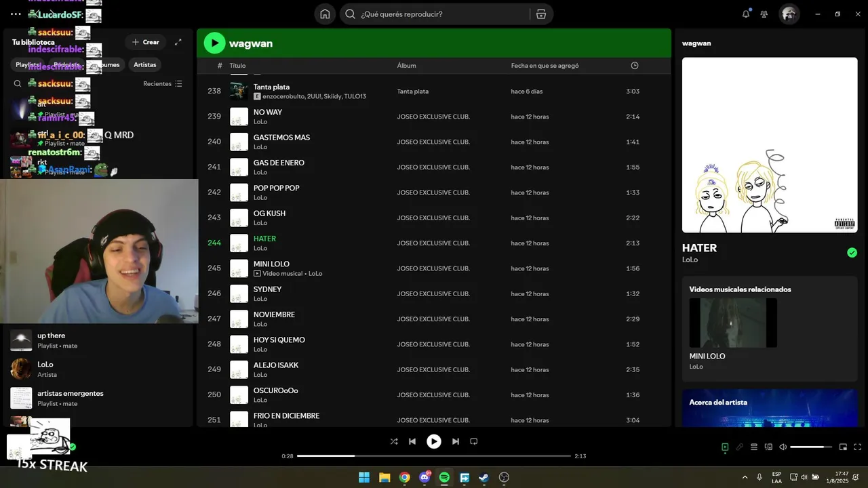868x488 pixels.
Task: Open Steam from the taskbar
Action: click(484, 477)
